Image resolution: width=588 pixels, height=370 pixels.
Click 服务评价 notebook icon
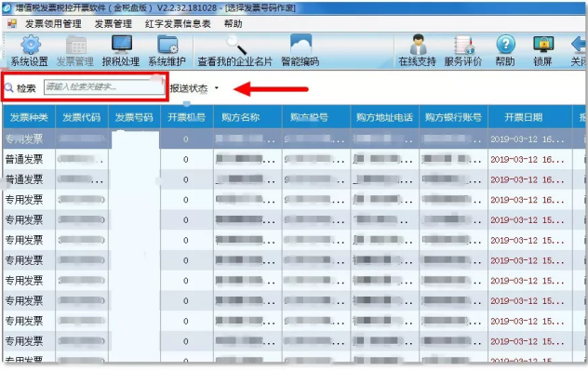tap(464, 45)
